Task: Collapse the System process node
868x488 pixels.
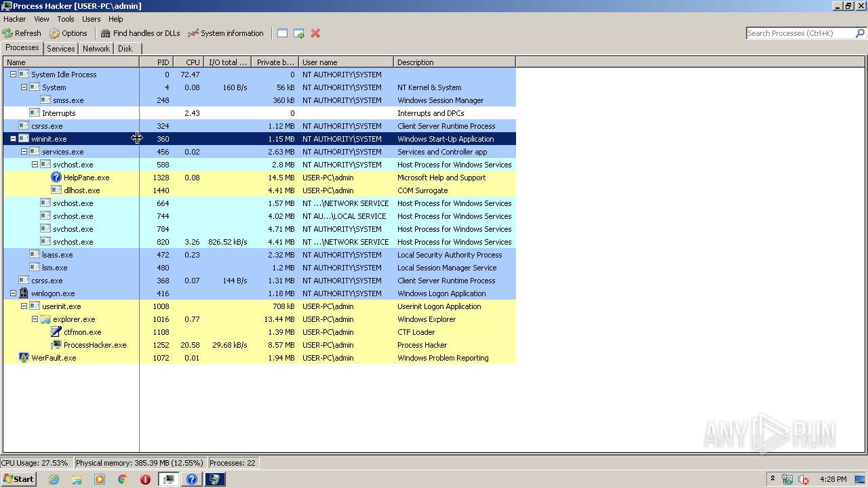Action: 24,87
